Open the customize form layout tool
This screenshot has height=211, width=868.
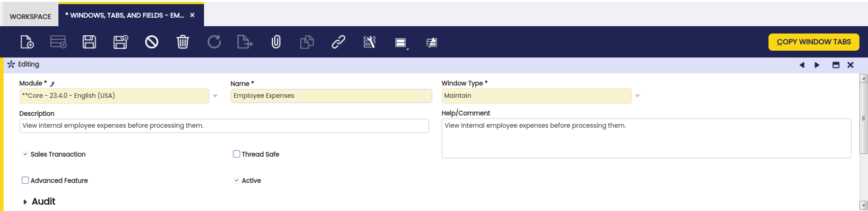click(370, 42)
